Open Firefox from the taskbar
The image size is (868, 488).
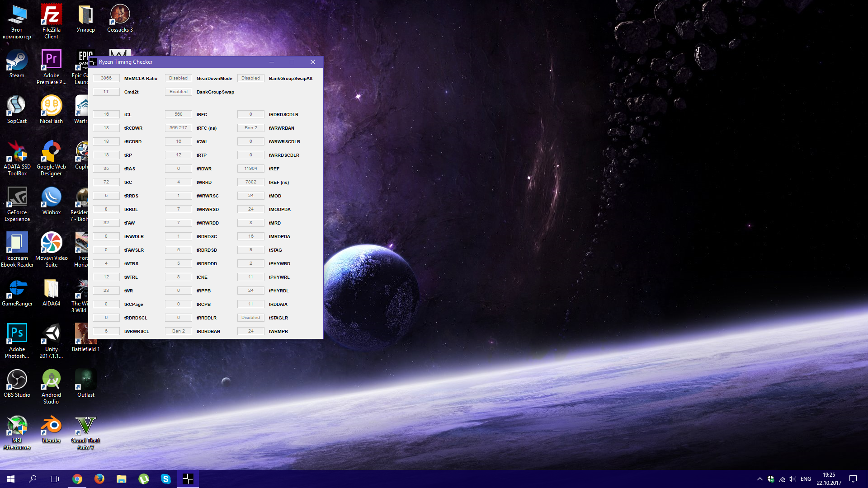99,479
